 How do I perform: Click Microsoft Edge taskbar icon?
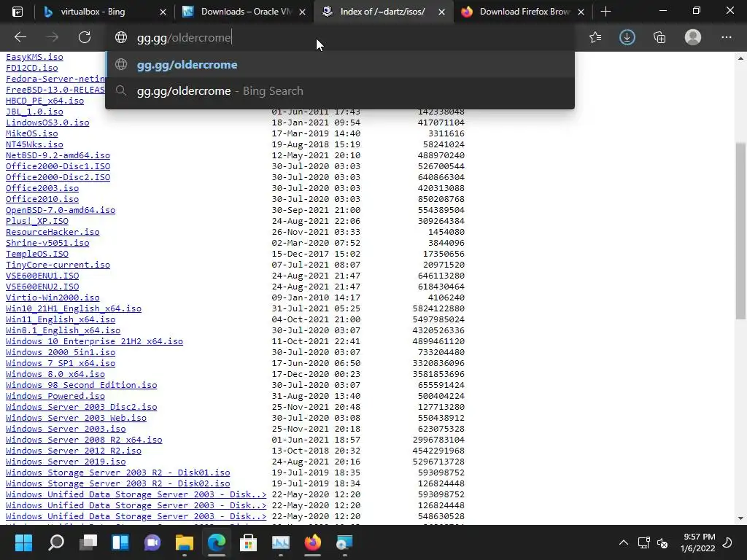click(x=216, y=542)
